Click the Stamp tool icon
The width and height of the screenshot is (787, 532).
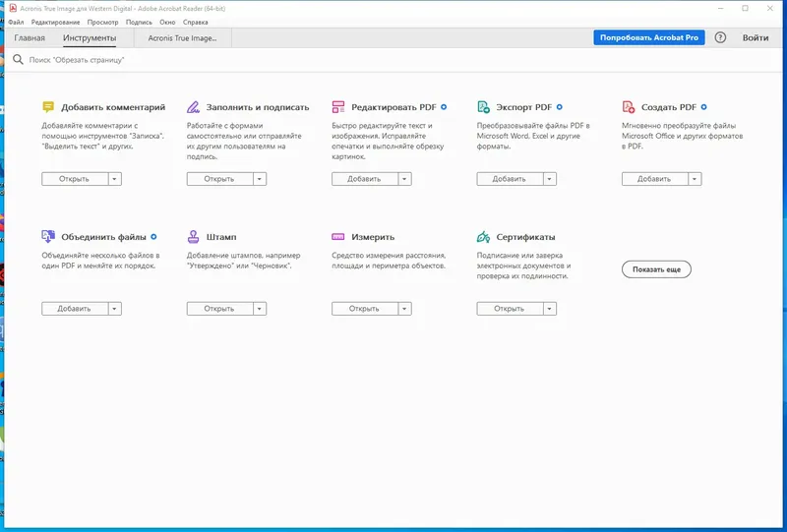[193, 236]
